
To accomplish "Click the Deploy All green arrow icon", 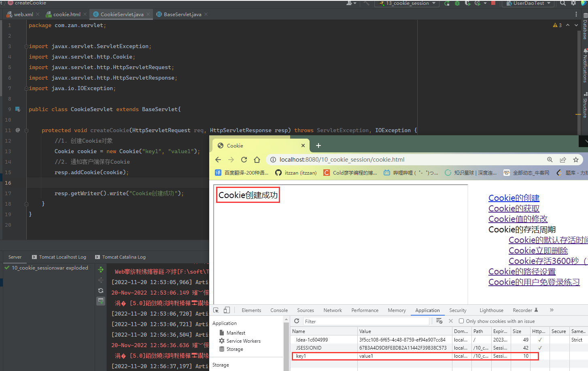I will click(101, 270).
